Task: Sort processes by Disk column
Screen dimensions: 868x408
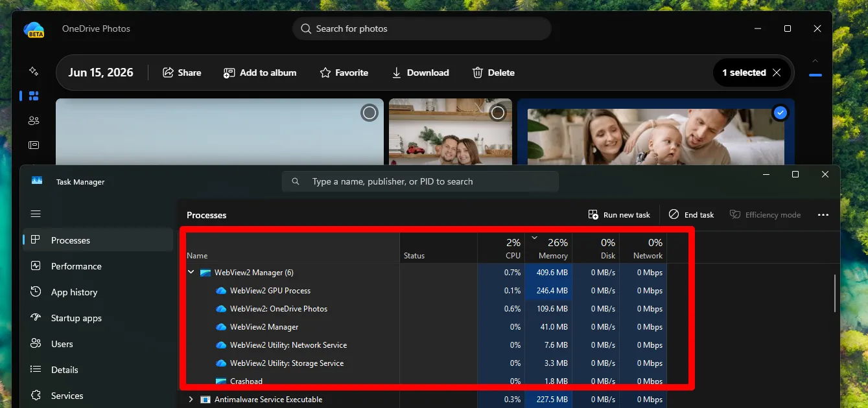Action: click(596, 247)
